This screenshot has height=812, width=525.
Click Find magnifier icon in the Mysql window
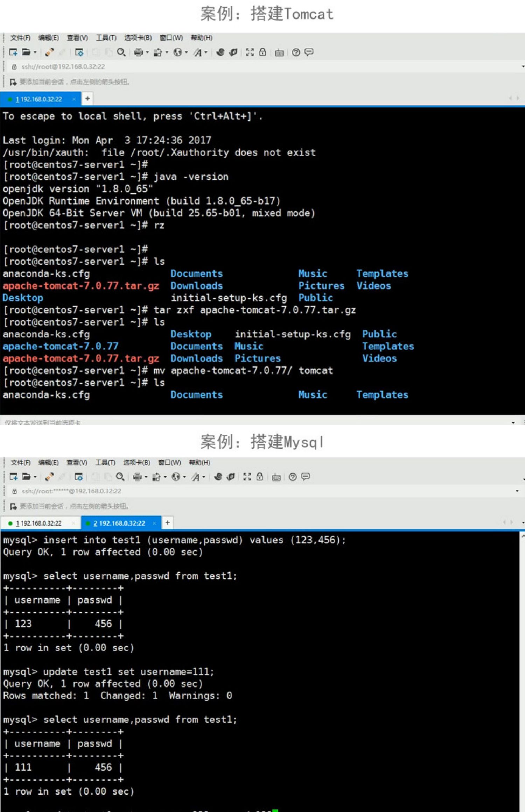(x=120, y=477)
